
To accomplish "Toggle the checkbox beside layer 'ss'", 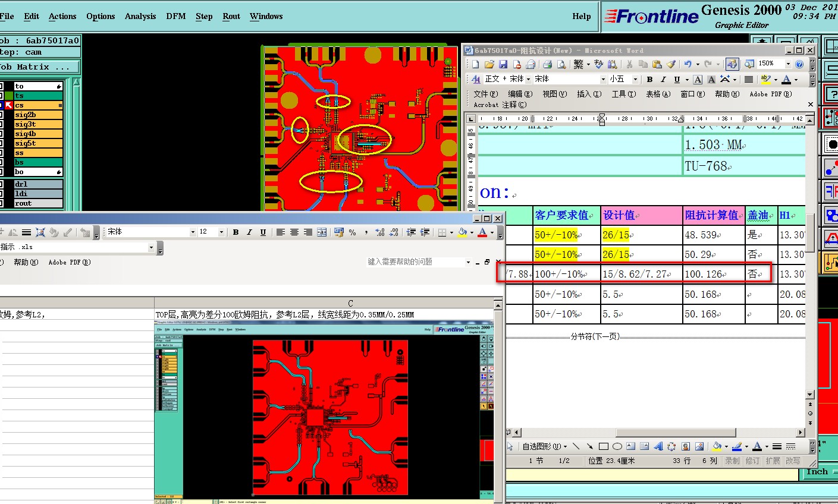I will [2, 153].
